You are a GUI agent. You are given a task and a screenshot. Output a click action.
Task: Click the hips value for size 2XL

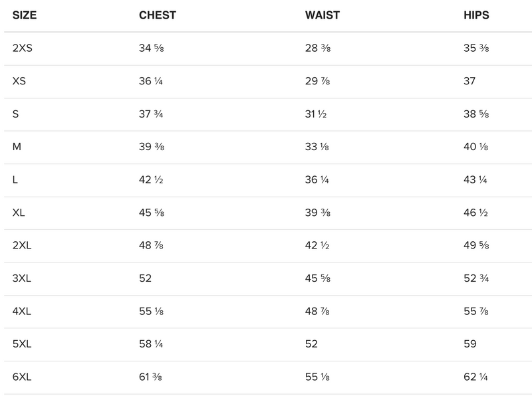coord(476,245)
